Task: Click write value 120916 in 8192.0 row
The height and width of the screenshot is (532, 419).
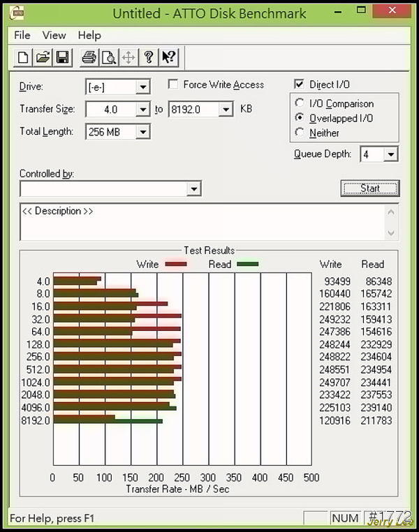Action: [335, 420]
